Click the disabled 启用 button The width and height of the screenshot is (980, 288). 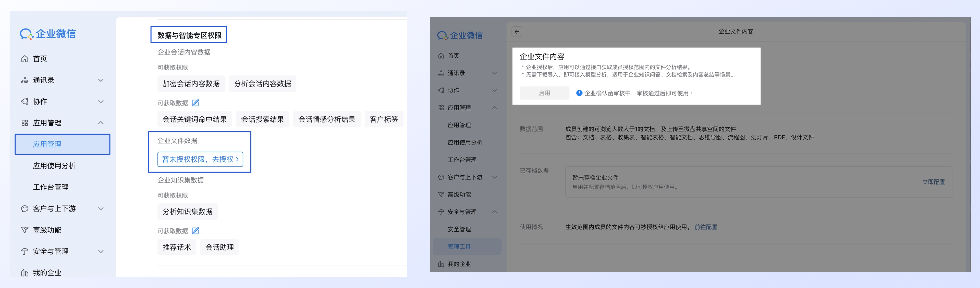pos(544,93)
